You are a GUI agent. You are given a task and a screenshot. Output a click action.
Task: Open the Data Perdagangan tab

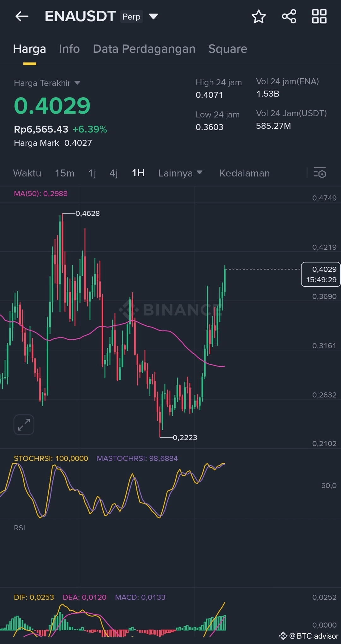[144, 49]
